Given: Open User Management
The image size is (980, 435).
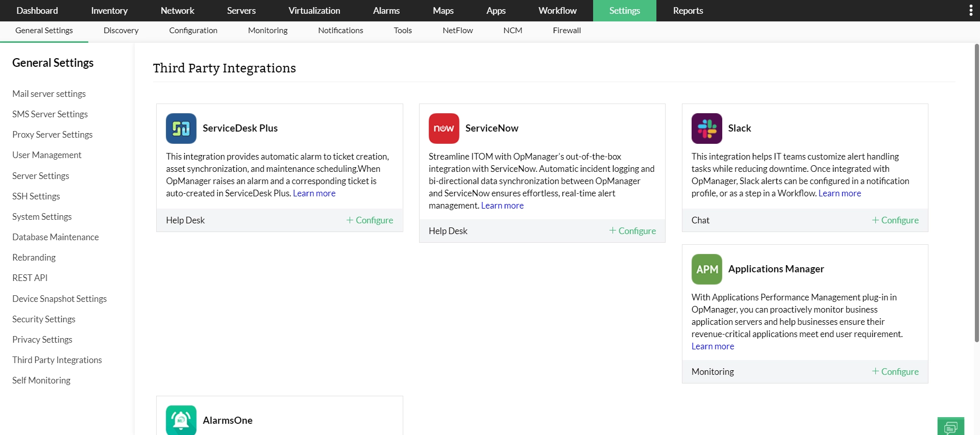Looking at the screenshot, I should tap(47, 155).
